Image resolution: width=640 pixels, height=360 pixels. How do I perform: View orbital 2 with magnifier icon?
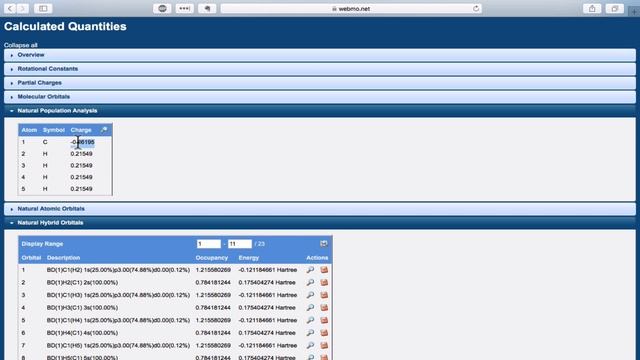tap(310, 282)
